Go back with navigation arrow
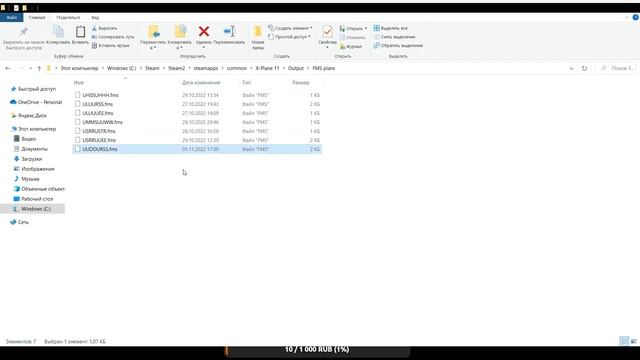The image size is (640, 360). 8,68
